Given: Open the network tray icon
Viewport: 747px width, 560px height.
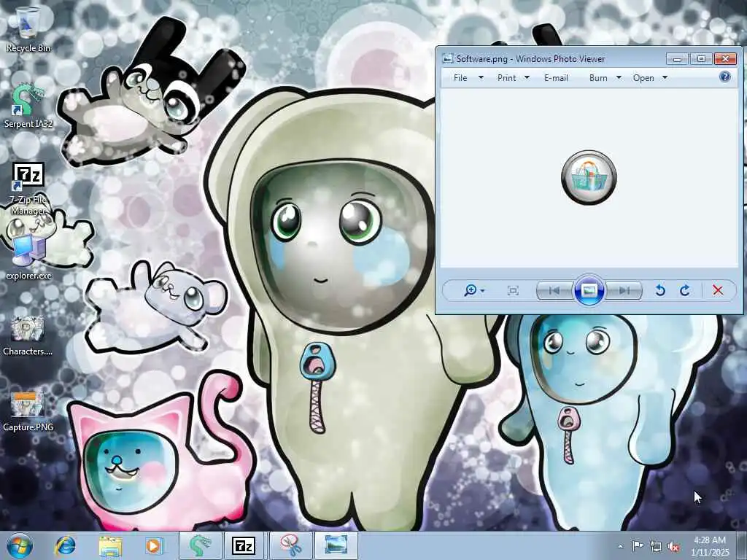Looking at the screenshot, I should pyautogui.click(x=656, y=546).
